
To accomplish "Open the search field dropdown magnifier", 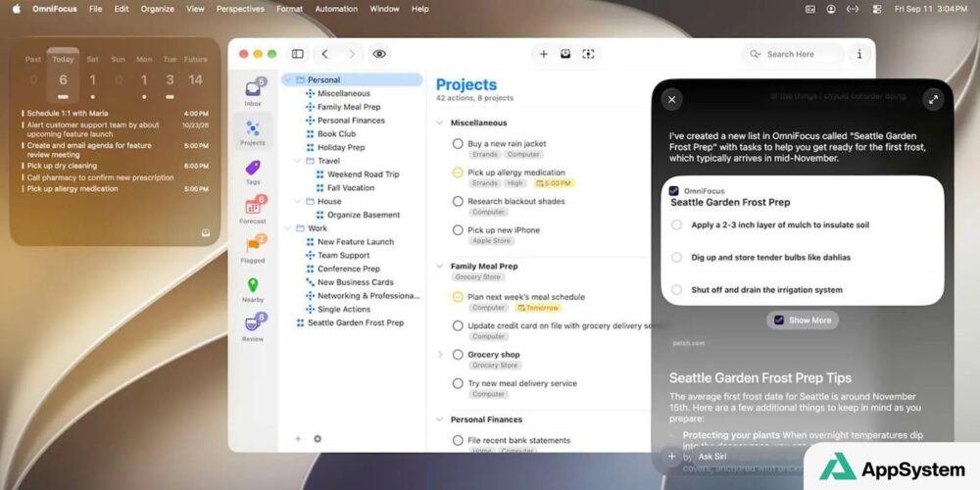I will click(x=755, y=54).
